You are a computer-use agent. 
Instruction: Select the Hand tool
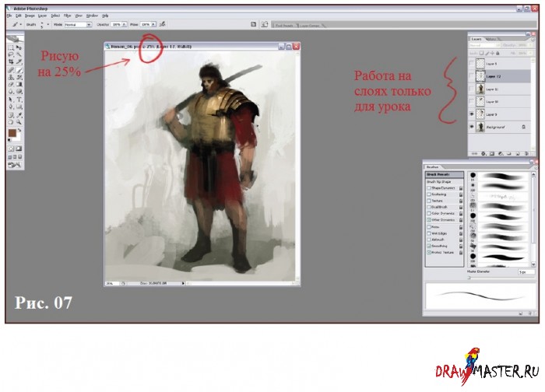coord(11,122)
